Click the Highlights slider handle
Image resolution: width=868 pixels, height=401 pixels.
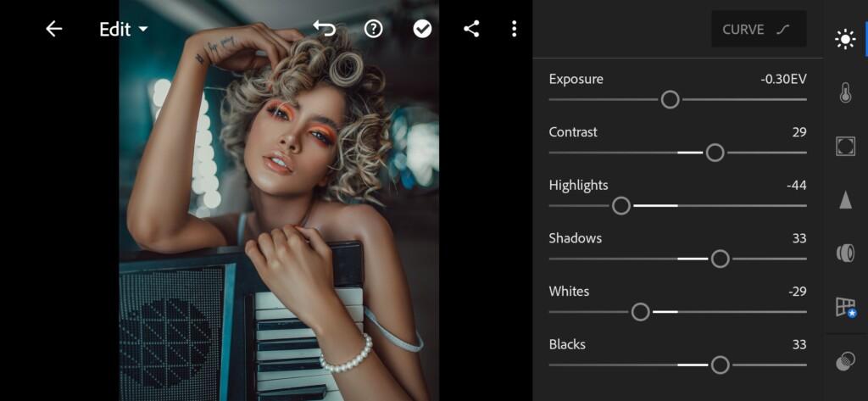click(621, 206)
